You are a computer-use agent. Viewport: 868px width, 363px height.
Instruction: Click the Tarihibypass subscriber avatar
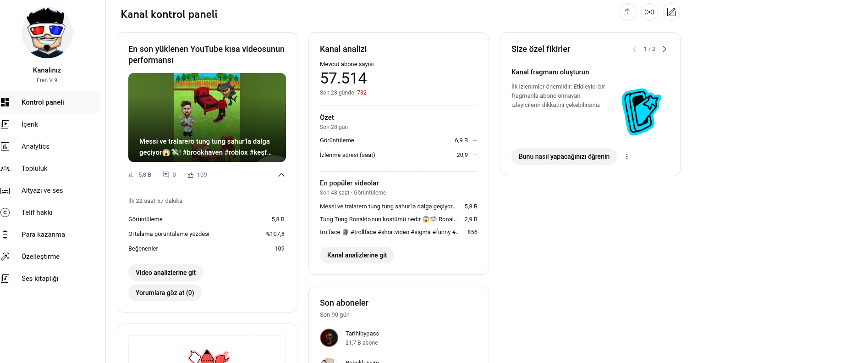(329, 338)
